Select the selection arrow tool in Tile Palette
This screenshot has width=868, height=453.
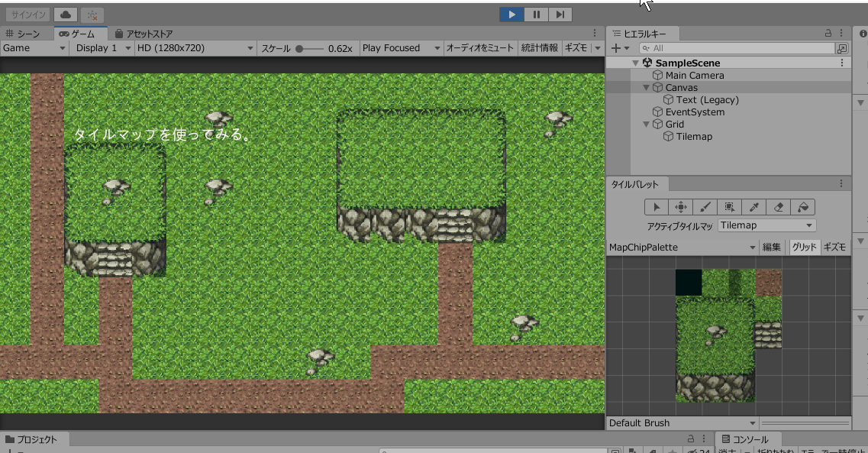coord(655,206)
